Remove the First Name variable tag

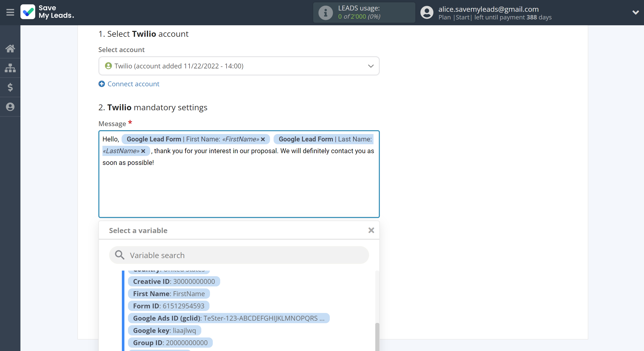tap(263, 139)
